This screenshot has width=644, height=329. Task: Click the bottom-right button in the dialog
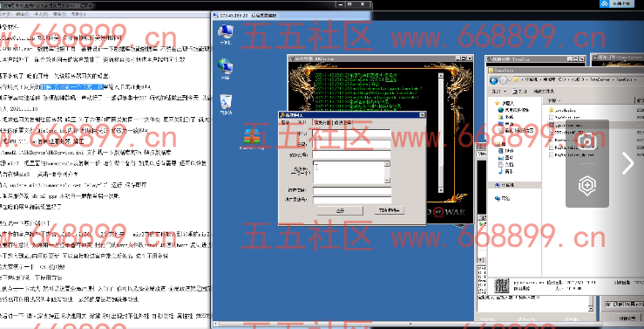click(x=390, y=210)
